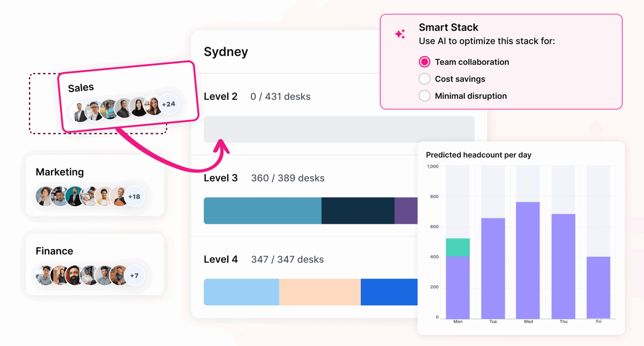Select the Finance team card title

54,251
